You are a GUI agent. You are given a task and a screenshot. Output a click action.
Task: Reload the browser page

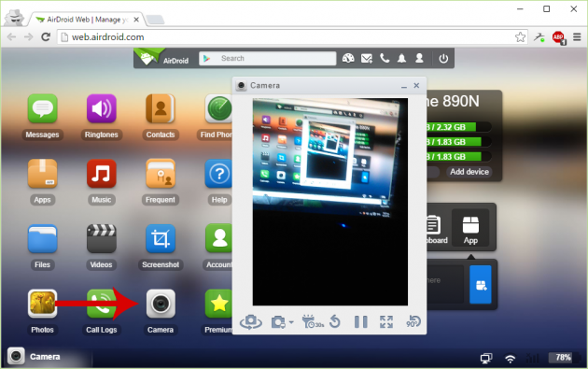(46, 36)
